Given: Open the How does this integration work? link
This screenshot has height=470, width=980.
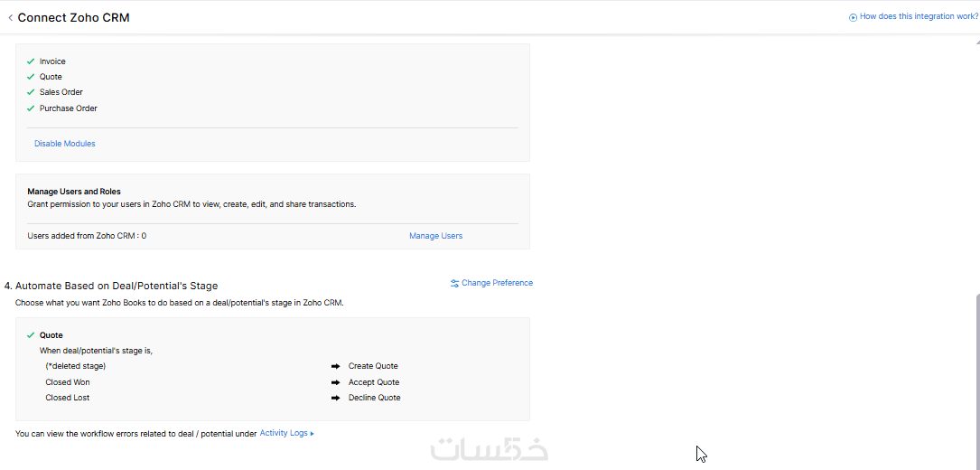Looking at the screenshot, I should 919,16.
